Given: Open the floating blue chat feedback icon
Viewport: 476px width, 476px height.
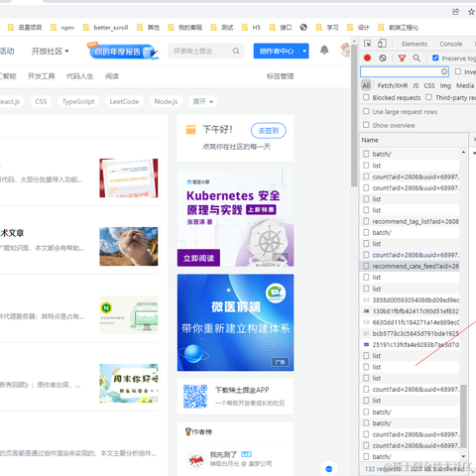Looking at the screenshot, I should pyautogui.click(x=329, y=469).
